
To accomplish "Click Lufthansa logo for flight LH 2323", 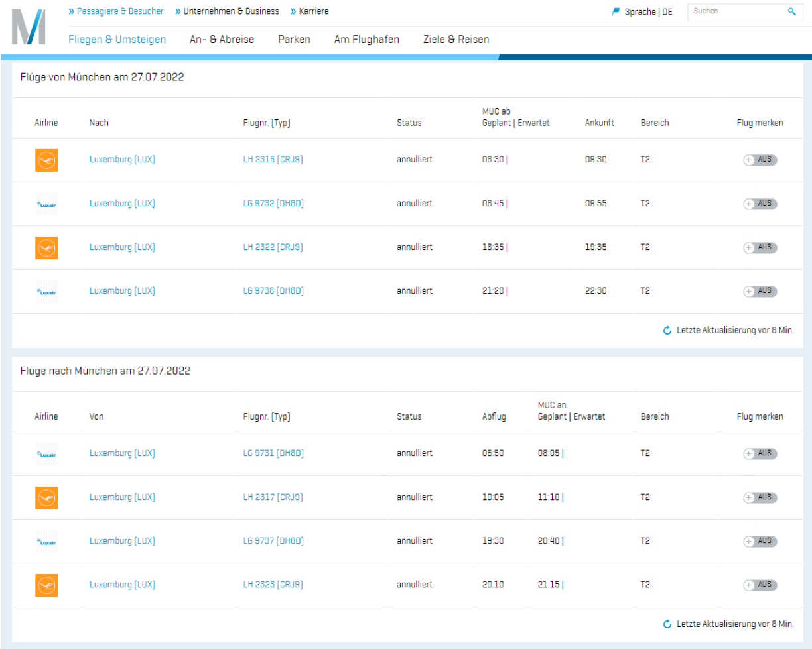I will coord(46,585).
